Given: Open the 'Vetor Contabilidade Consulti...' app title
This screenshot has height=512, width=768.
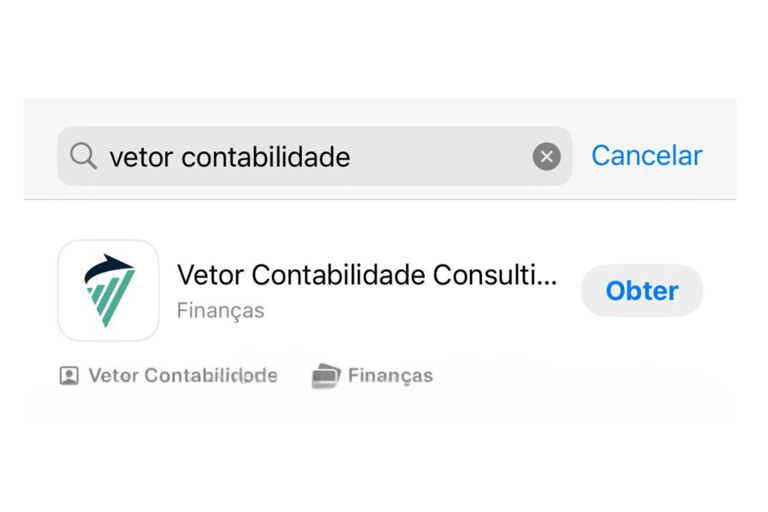Looking at the screenshot, I should click(367, 275).
